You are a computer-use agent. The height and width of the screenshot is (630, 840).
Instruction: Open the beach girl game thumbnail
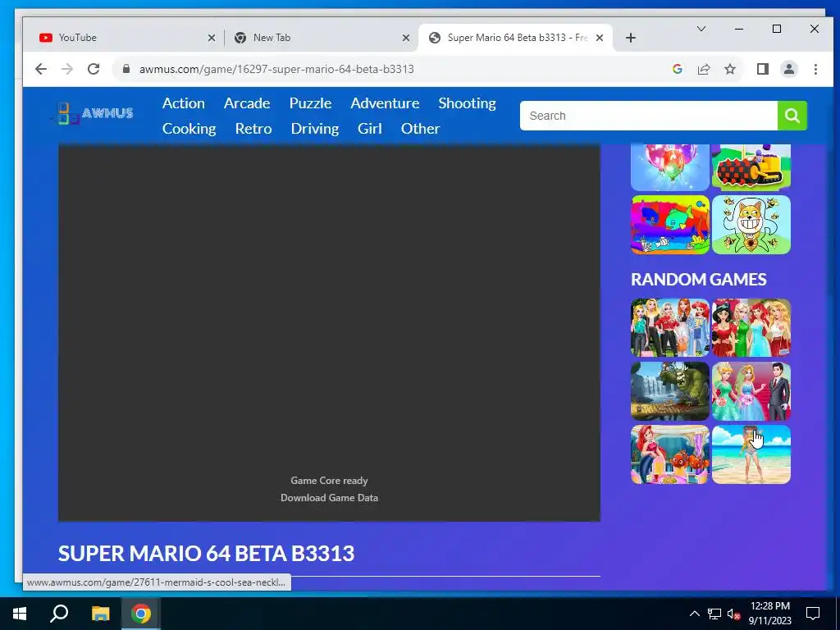click(x=751, y=454)
